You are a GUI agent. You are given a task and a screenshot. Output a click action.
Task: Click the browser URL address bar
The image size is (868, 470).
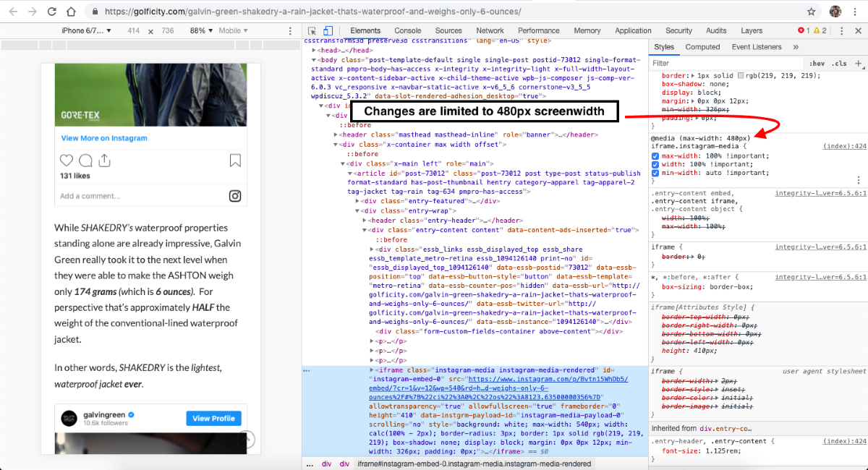(x=448, y=12)
